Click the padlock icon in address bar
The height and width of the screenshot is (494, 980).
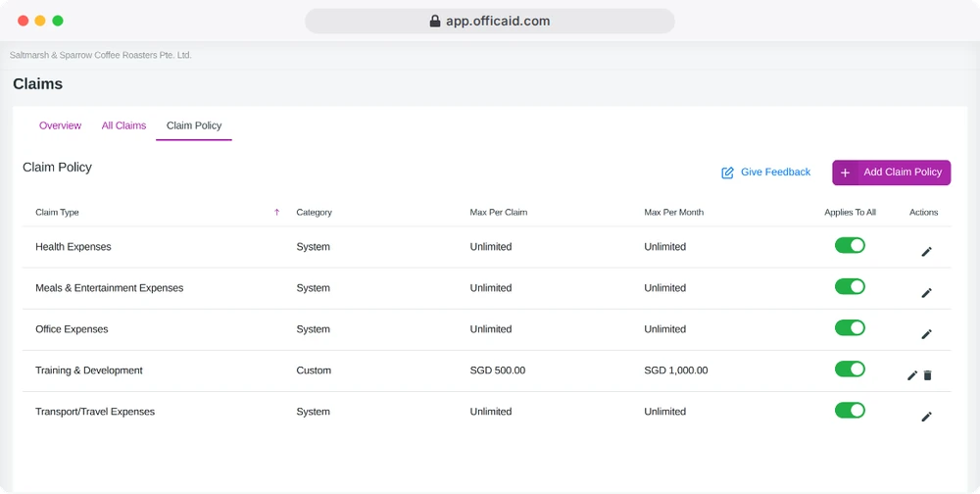[x=435, y=22]
